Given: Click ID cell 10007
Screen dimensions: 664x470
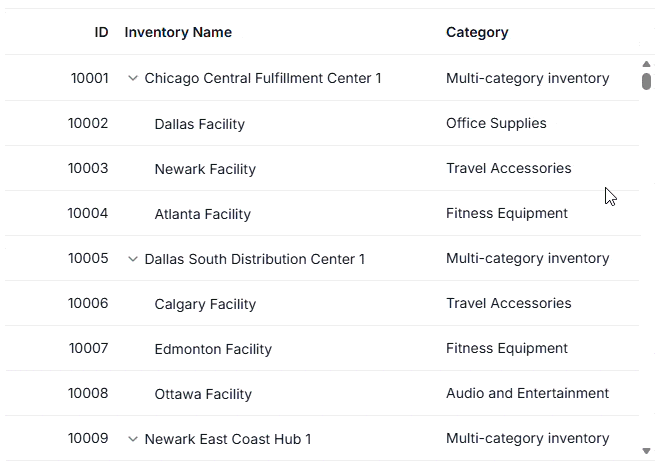Looking at the screenshot, I should point(88,348).
